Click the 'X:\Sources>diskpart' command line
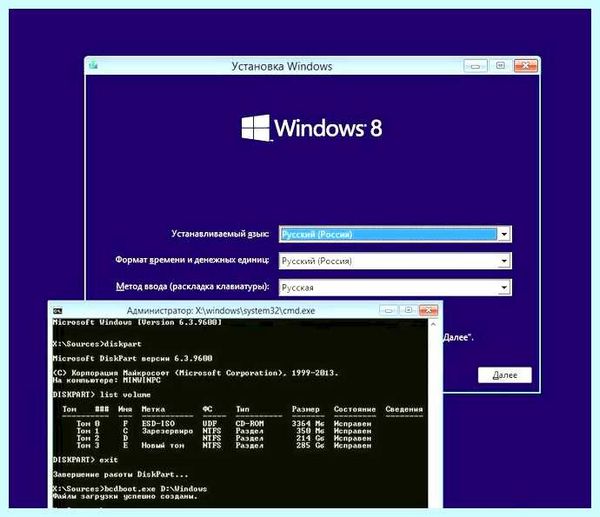The image size is (600, 517). (x=97, y=344)
